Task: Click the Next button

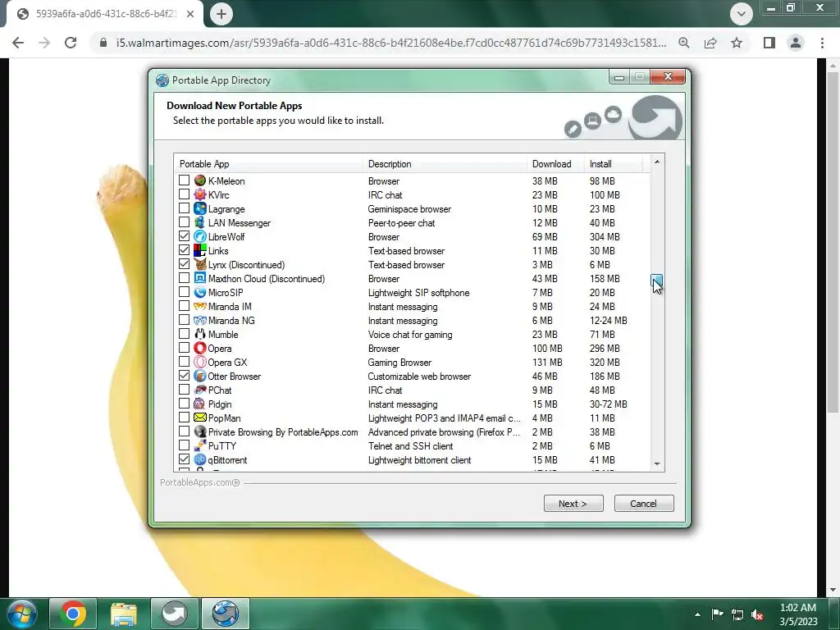Action: (573, 504)
